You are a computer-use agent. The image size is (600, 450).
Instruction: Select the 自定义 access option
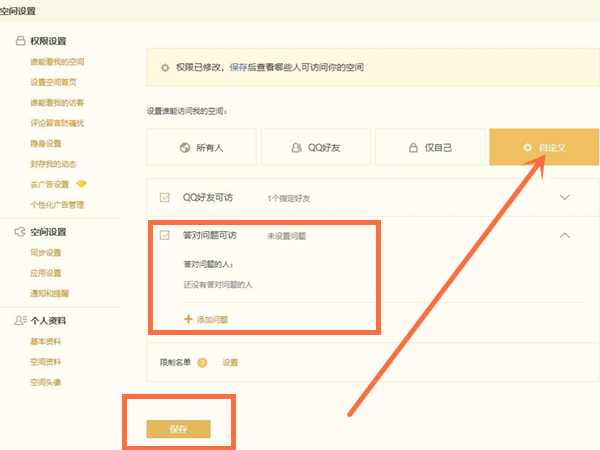(543, 147)
